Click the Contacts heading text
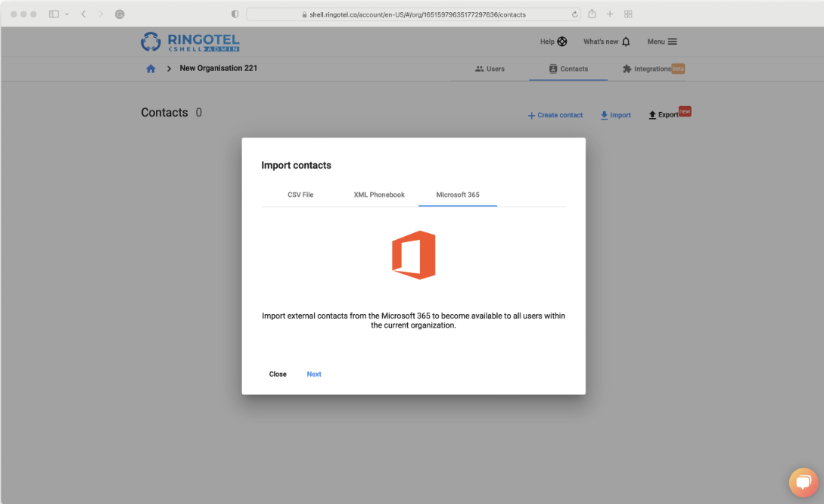The image size is (824, 504). pyautogui.click(x=164, y=113)
